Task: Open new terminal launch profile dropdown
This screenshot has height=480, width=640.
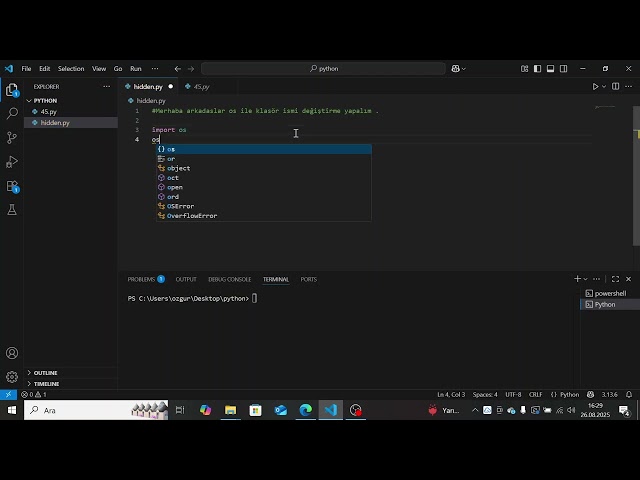Action: [x=585, y=279]
